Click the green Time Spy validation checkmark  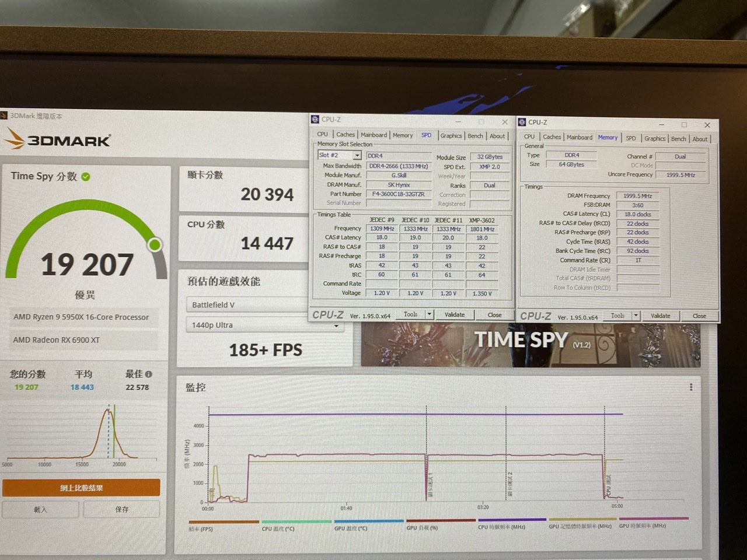coord(86,176)
